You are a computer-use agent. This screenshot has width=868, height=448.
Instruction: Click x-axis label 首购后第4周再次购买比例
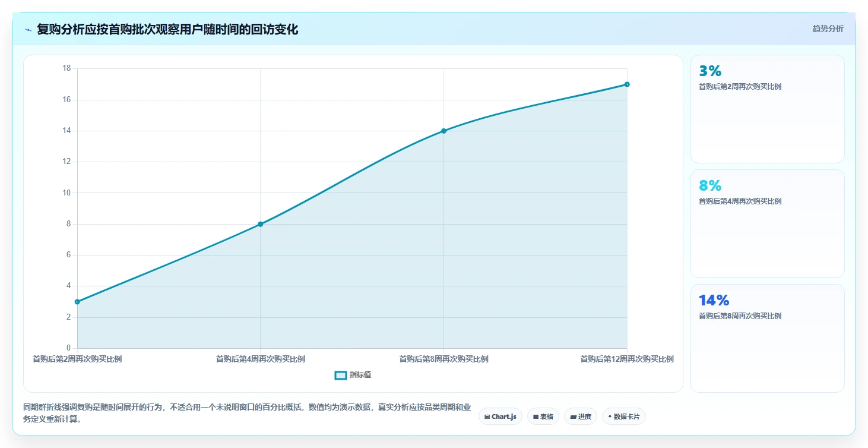click(261, 359)
